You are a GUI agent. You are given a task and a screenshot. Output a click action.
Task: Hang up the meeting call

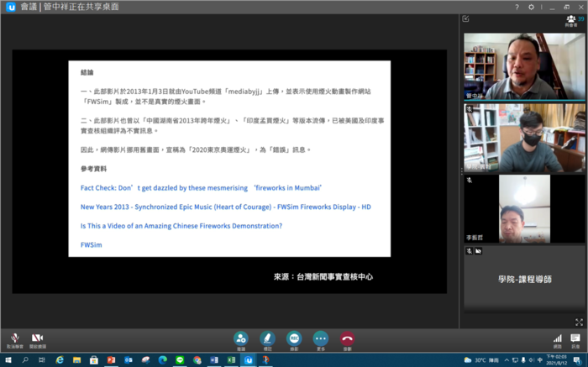coord(347,341)
